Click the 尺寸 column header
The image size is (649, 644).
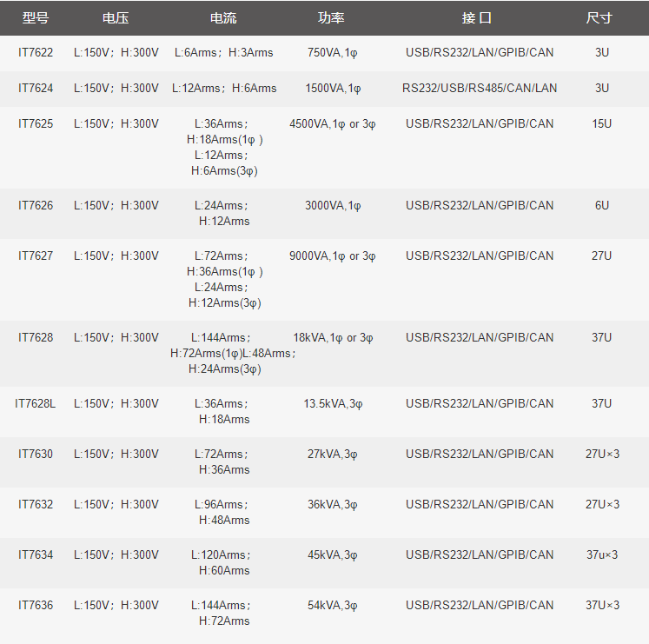599,17
